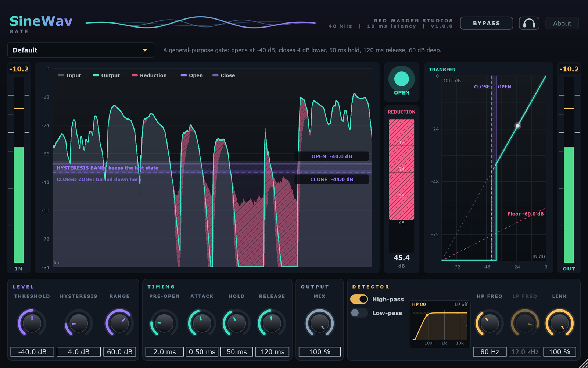Click the 80 Hz HP frequency field

(490, 352)
